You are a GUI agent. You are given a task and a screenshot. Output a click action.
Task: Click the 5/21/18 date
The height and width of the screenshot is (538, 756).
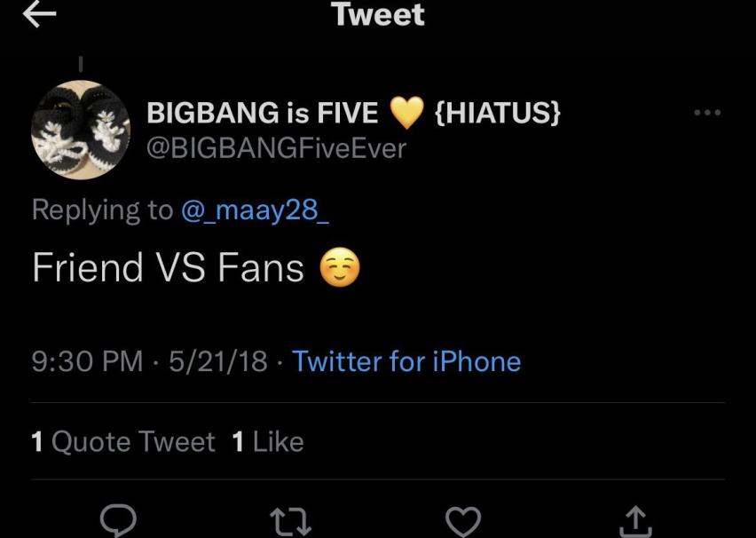pos(213,361)
